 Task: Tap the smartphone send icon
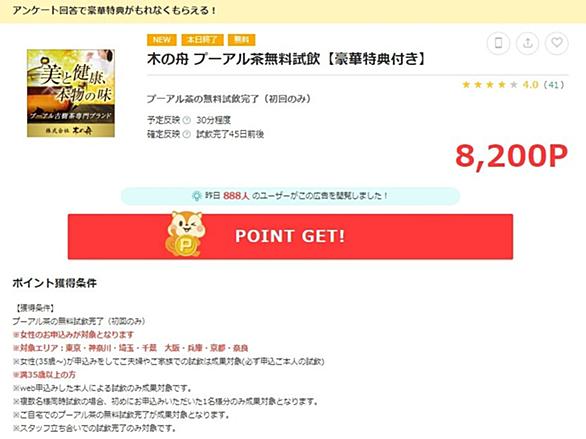(x=498, y=43)
